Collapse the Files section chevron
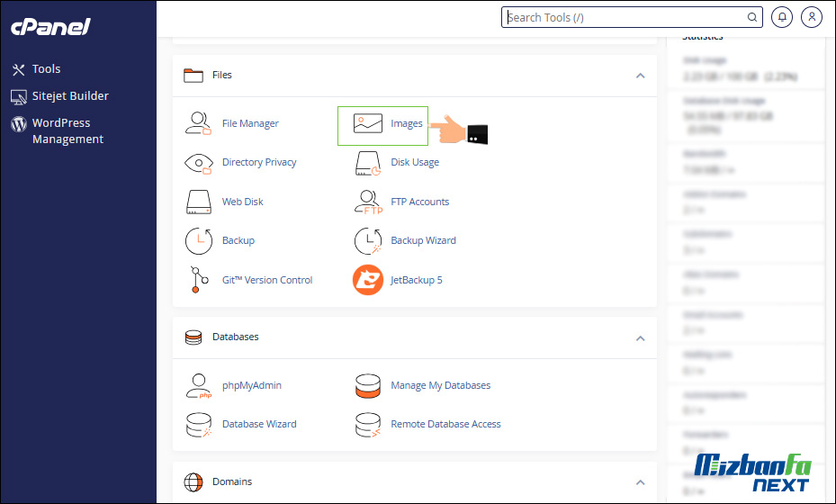The image size is (836, 504). pos(641,76)
